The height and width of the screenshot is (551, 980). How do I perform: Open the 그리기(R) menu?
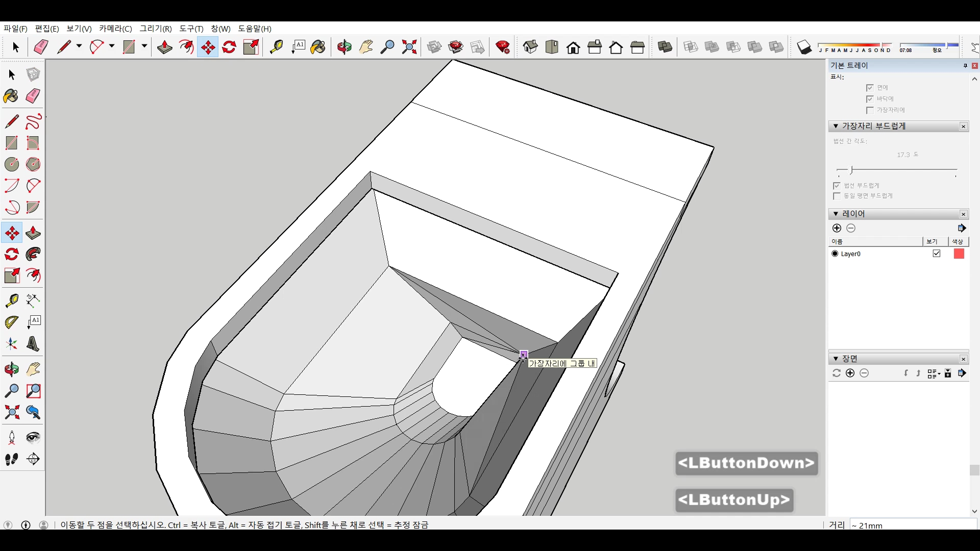156,29
